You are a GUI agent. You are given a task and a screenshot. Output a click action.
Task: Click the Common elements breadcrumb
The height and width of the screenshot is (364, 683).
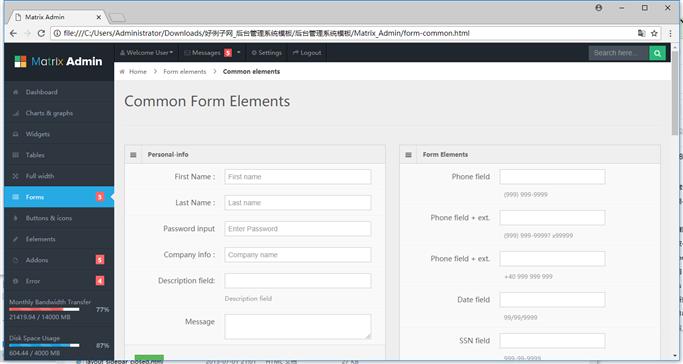tap(251, 71)
